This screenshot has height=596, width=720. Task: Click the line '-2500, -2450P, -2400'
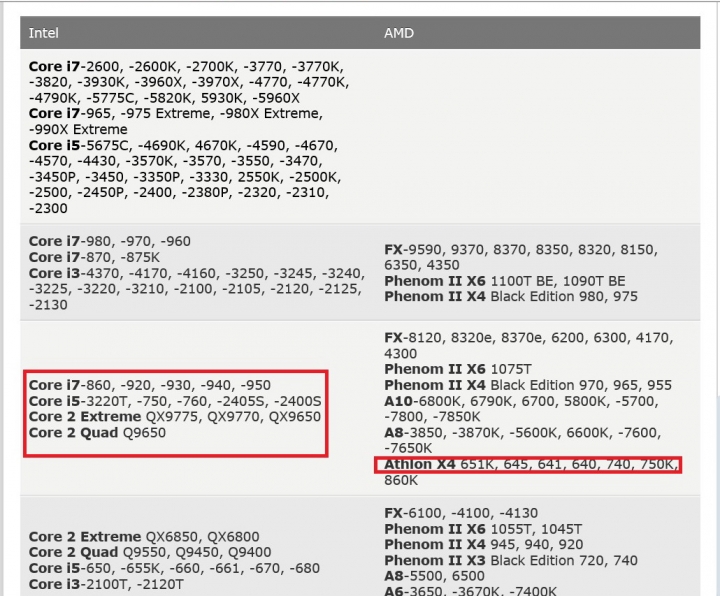coord(179,193)
